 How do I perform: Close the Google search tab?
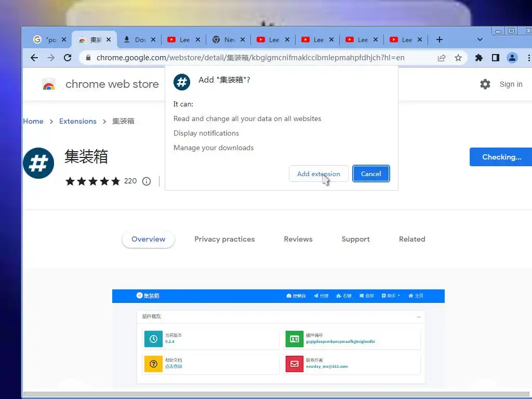click(x=64, y=39)
